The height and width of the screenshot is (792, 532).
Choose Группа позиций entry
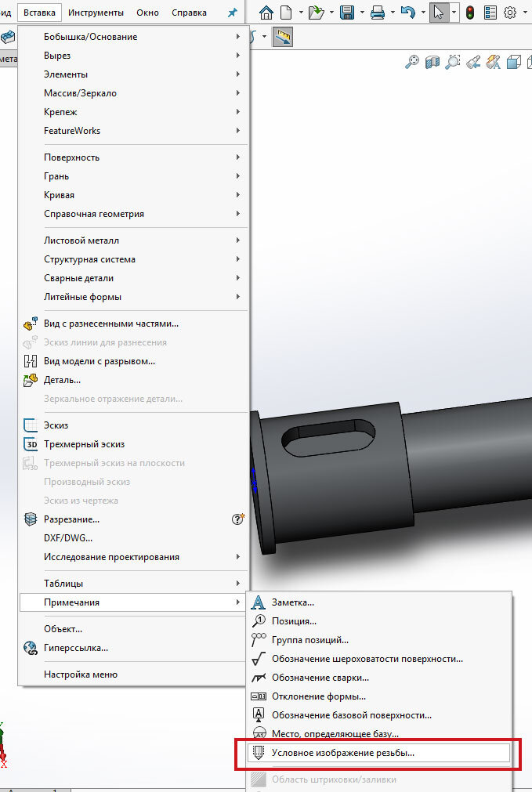tap(379, 640)
